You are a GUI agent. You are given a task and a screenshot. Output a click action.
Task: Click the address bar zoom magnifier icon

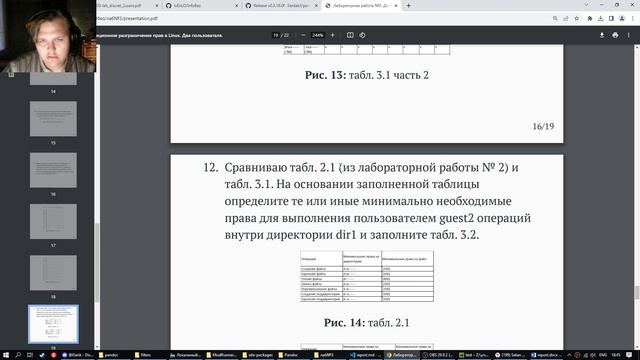pyautogui.click(x=555, y=18)
